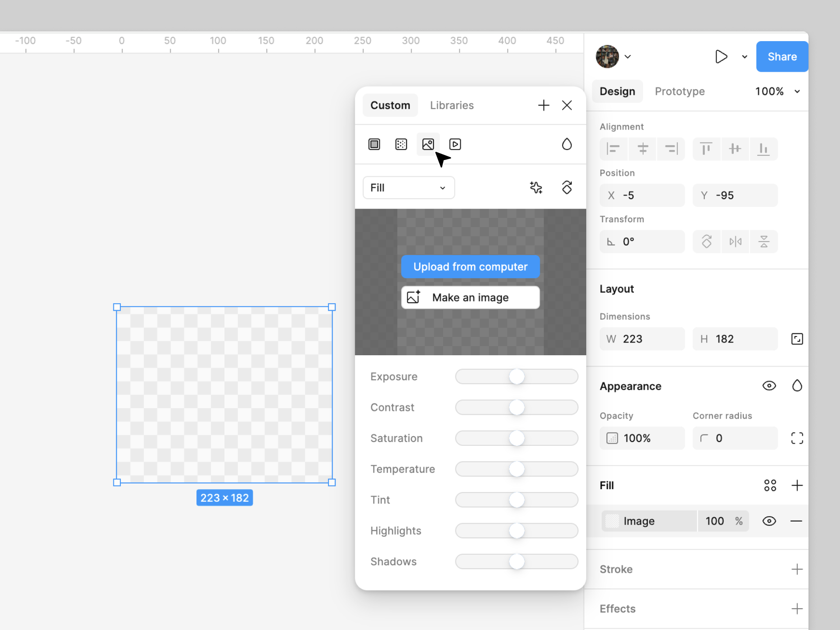
Task: Drag the Exposure slider control
Action: 517,376
